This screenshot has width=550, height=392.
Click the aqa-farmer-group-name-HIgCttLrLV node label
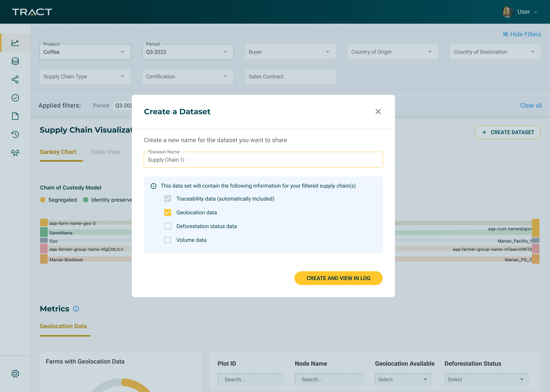click(86, 249)
